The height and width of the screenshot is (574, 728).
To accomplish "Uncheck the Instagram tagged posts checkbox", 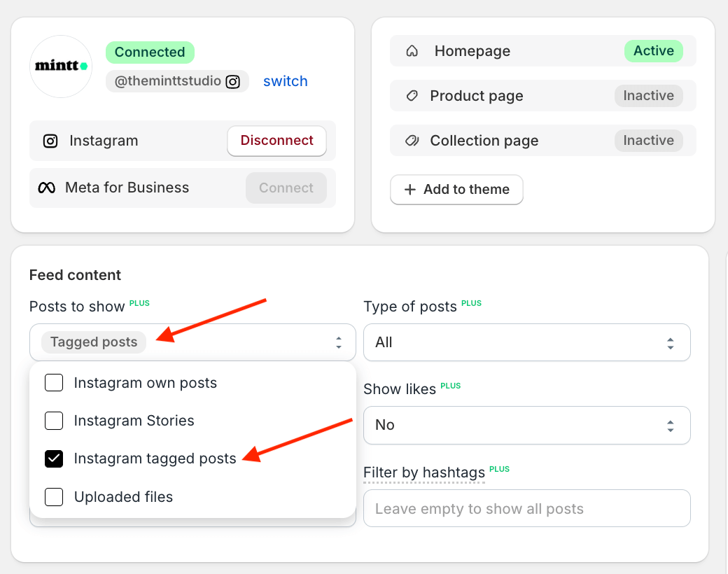I will coord(54,458).
